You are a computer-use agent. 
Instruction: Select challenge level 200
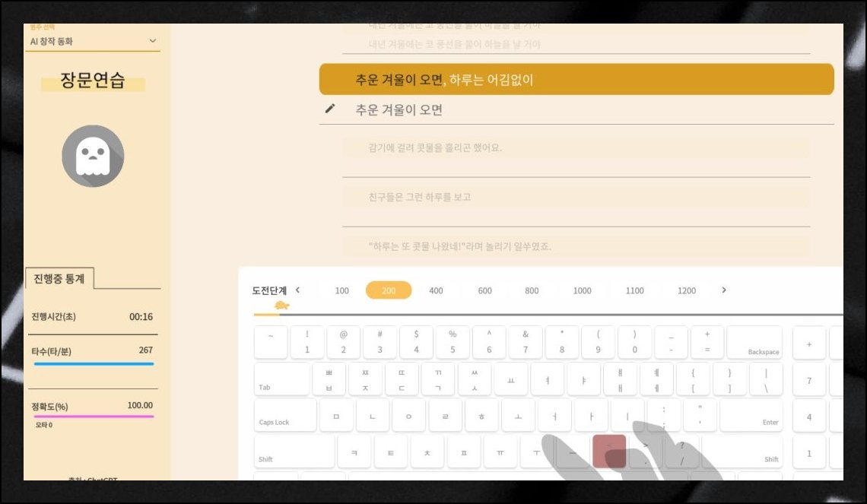(389, 290)
